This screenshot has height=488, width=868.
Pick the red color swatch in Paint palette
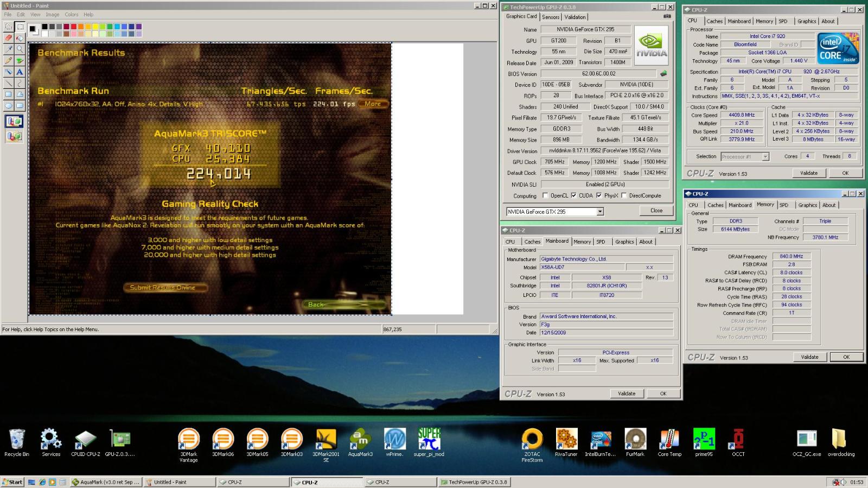coord(73,27)
